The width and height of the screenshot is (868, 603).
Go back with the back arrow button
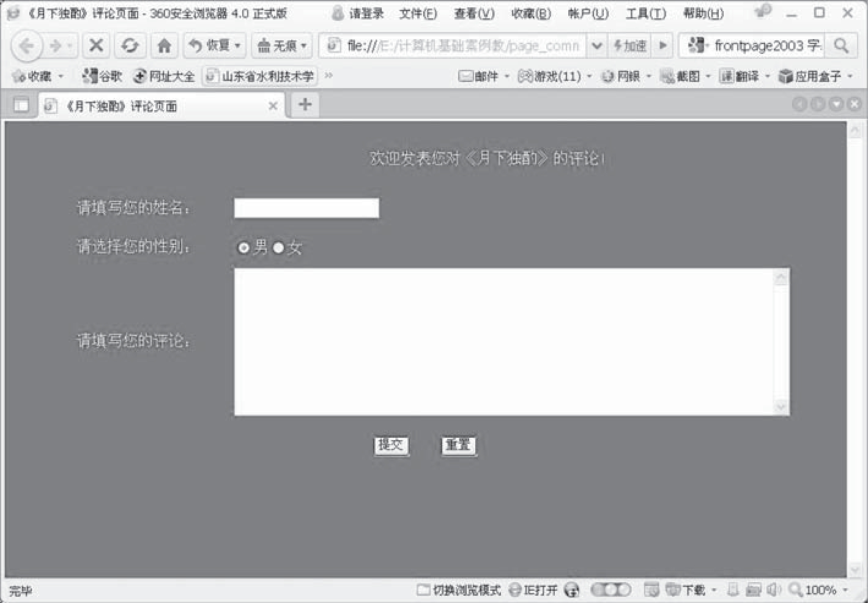[26, 46]
